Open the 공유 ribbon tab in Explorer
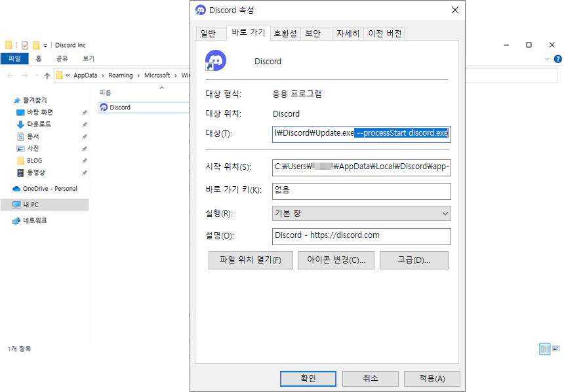 [x=62, y=58]
